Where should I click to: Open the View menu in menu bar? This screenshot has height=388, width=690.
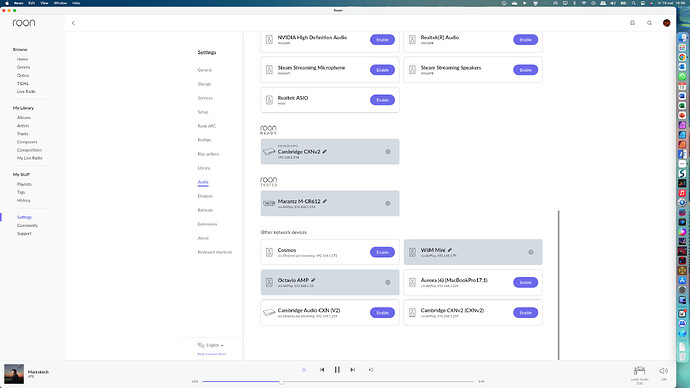point(44,3)
